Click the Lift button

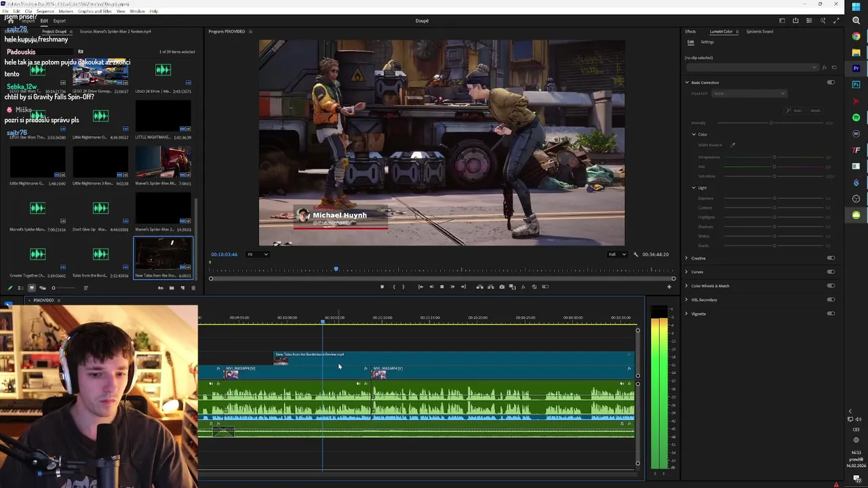click(480, 287)
